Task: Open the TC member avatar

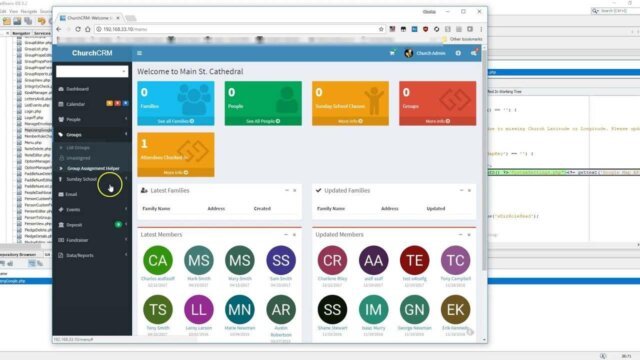Action: 456,260
